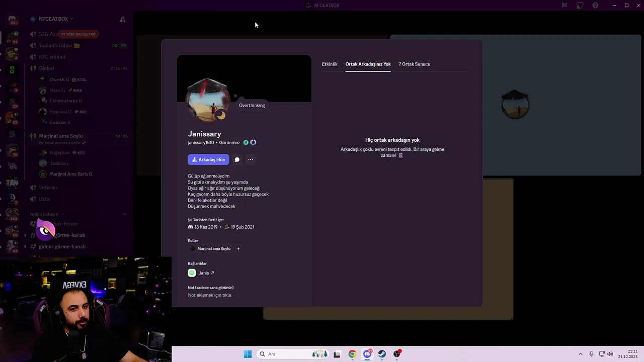Open the 7 Ortak Sunucu tab

point(414,64)
